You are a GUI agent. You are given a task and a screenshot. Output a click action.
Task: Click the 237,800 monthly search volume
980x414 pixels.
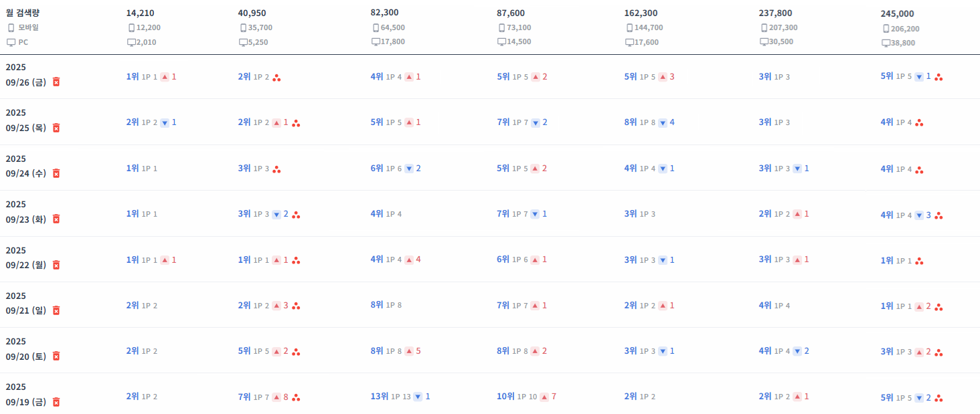click(775, 13)
